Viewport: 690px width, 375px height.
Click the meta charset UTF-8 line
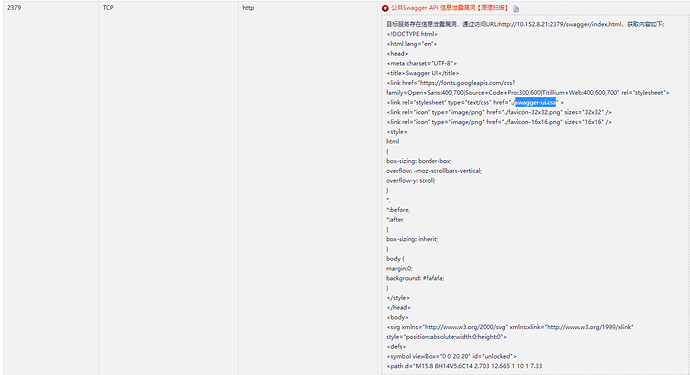422,63
